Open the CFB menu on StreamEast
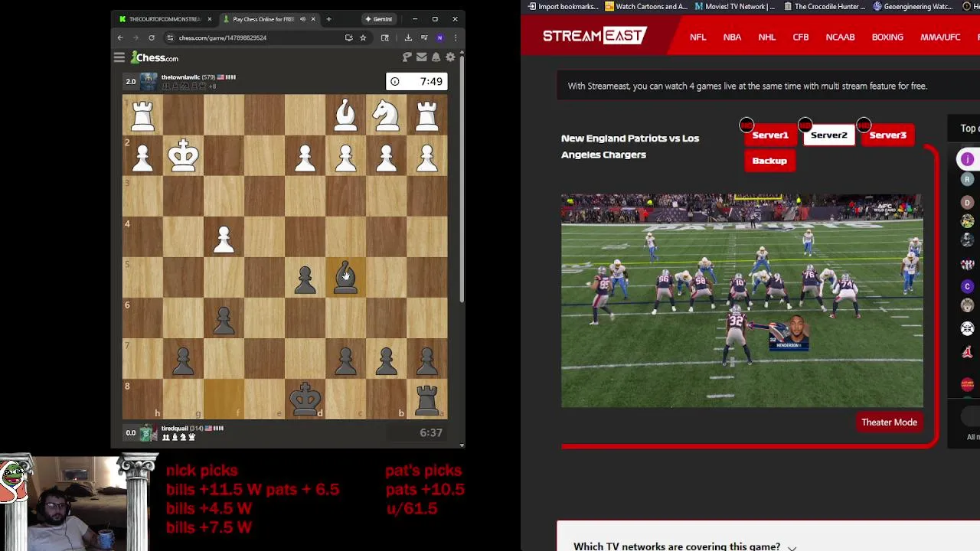Screen dimensions: 980x551 [x=801, y=37]
